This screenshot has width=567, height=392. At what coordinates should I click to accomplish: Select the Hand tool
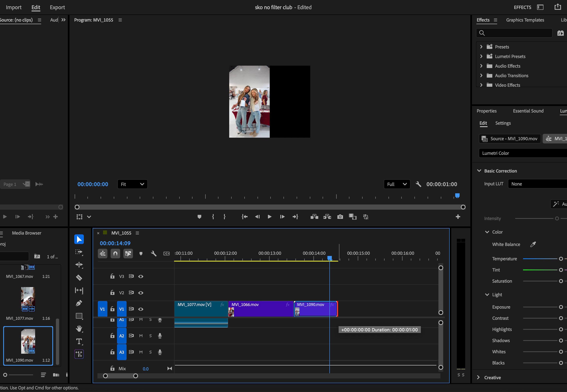[79, 329]
